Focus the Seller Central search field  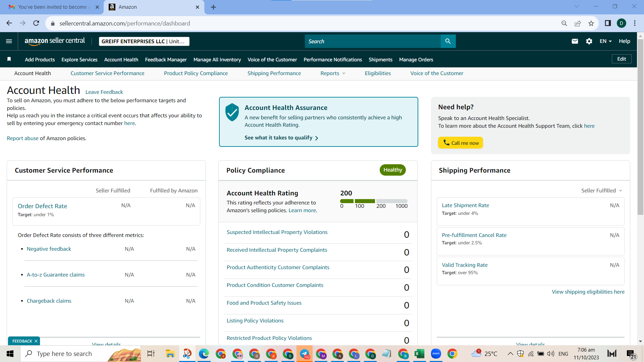coord(373,41)
